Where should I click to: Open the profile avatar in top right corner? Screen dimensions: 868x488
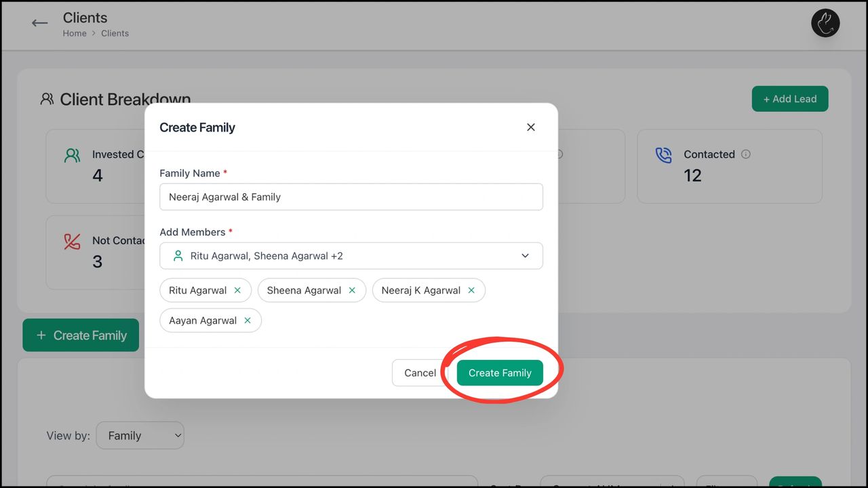click(825, 23)
